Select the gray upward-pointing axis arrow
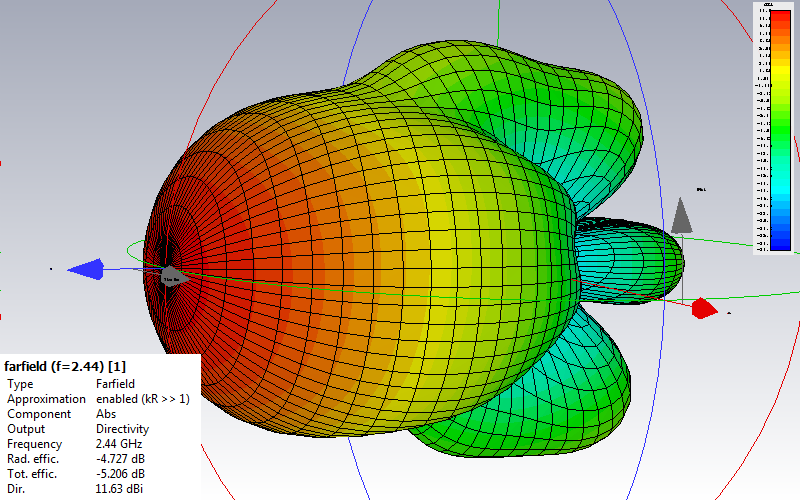Screen dimensions: 800x500 tap(682, 214)
